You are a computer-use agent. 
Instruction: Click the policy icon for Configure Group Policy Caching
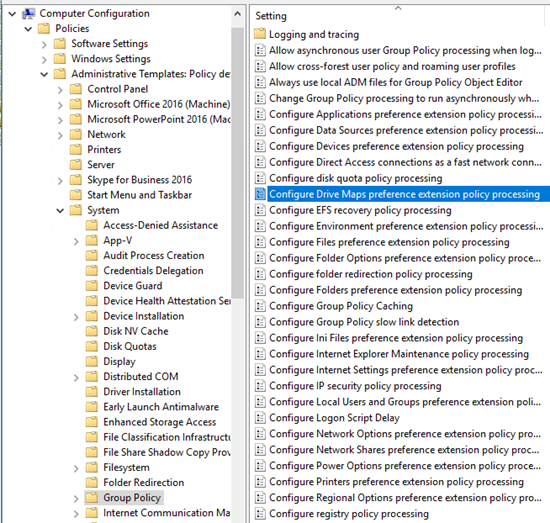[260, 306]
